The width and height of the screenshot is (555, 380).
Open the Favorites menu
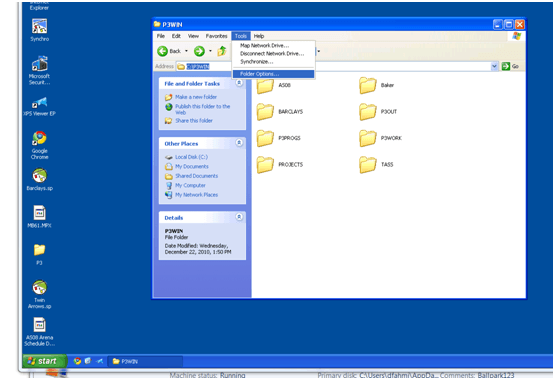tap(216, 36)
